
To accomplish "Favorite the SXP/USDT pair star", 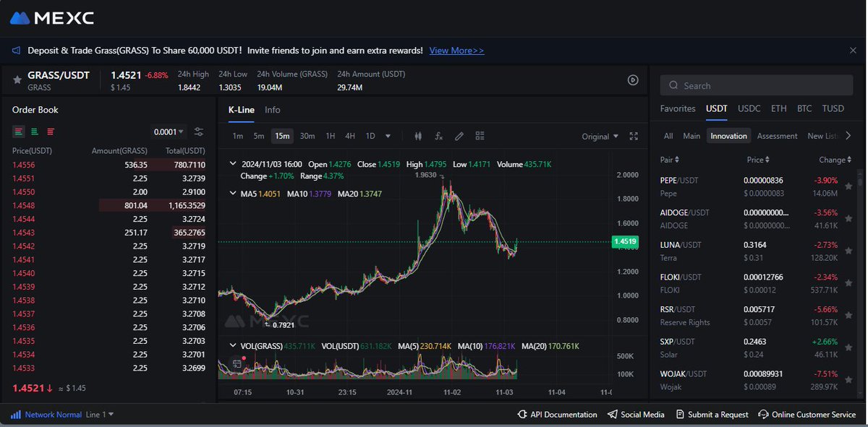I will [848, 347].
